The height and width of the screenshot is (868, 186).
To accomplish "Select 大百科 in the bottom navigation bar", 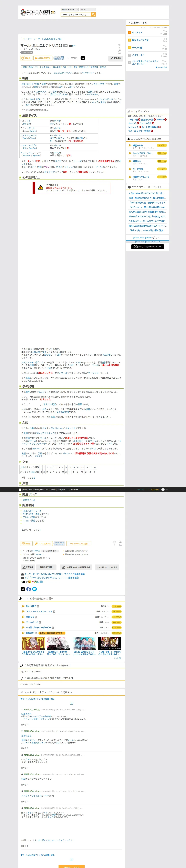I will click(x=53, y=490).
